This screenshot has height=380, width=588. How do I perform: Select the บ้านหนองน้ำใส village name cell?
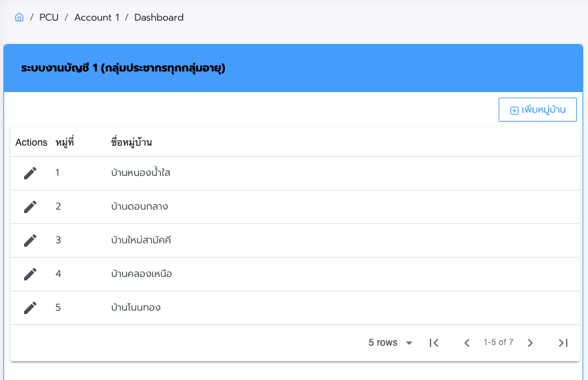point(140,173)
